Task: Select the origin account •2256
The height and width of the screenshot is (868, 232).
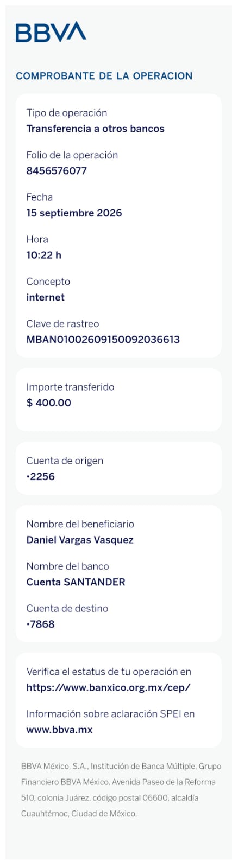Action: click(41, 477)
